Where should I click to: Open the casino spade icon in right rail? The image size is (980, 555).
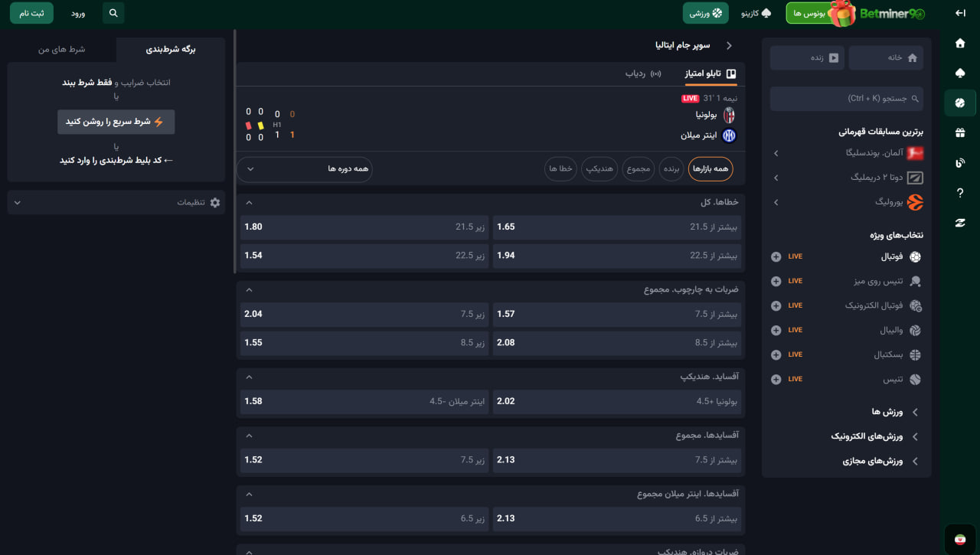pyautogui.click(x=960, y=73)
